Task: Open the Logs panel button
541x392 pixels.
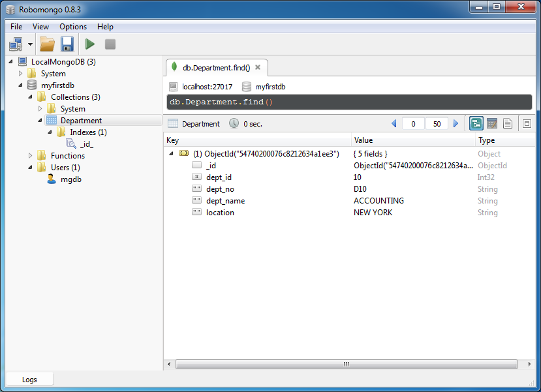Action: pyautogui.click(x=29, y=379)
